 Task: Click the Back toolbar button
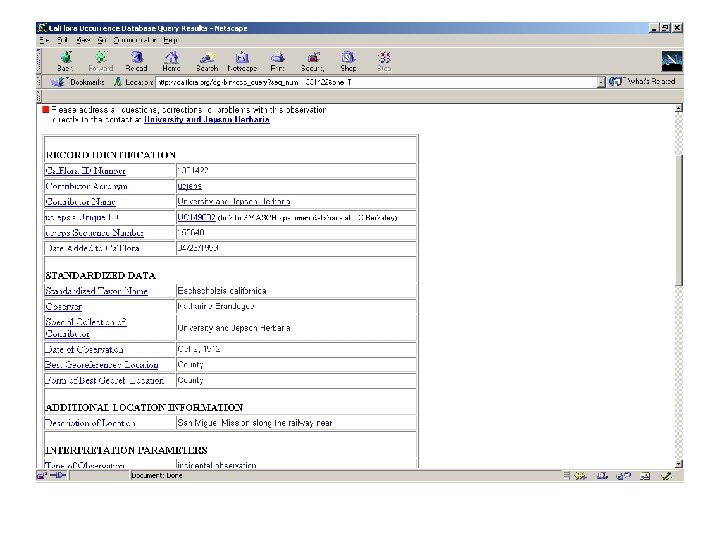[x=65, y=61]
